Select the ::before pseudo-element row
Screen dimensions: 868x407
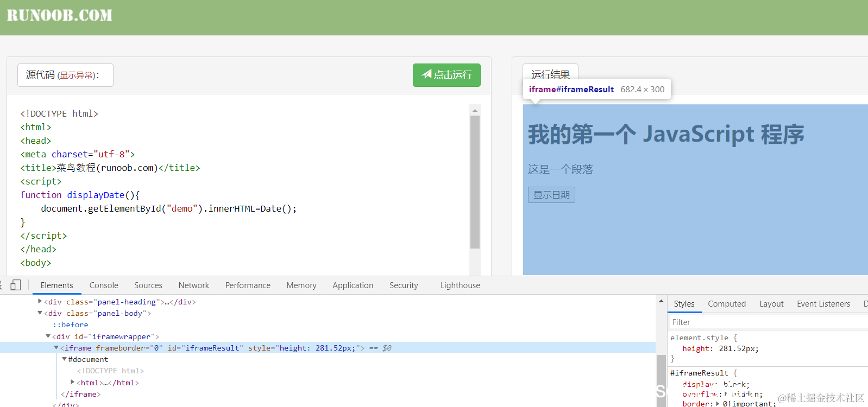tap(70, 325)
